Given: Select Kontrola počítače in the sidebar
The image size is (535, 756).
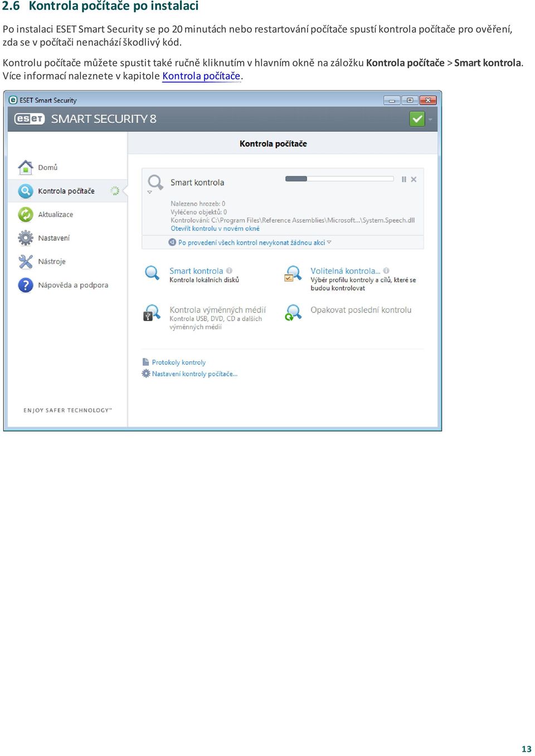Looking at the screenshot, I should click(67, 191).
